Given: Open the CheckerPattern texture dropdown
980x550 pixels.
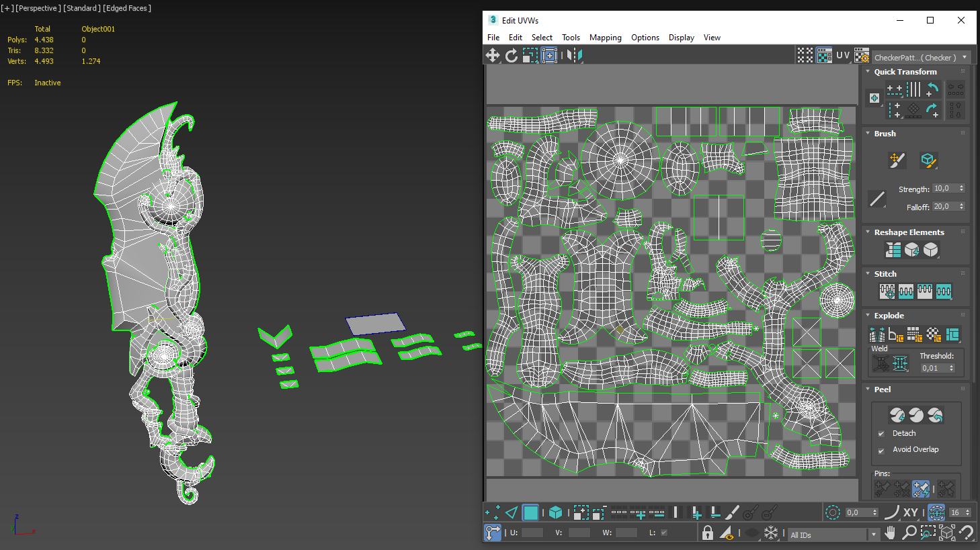Looking at the screenshot, I should (965, 58).
